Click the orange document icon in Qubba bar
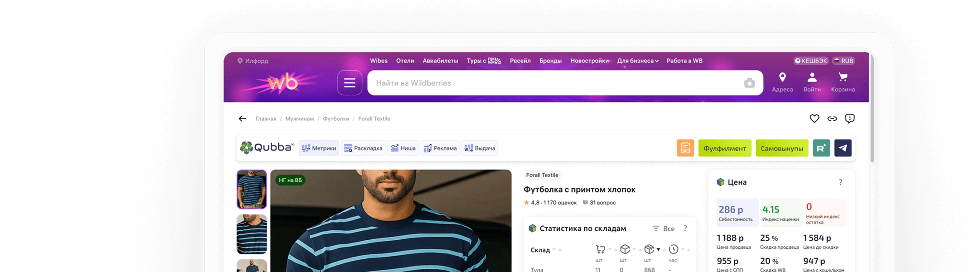The height and width of the screenshot is (272, 980). (685, 148)
